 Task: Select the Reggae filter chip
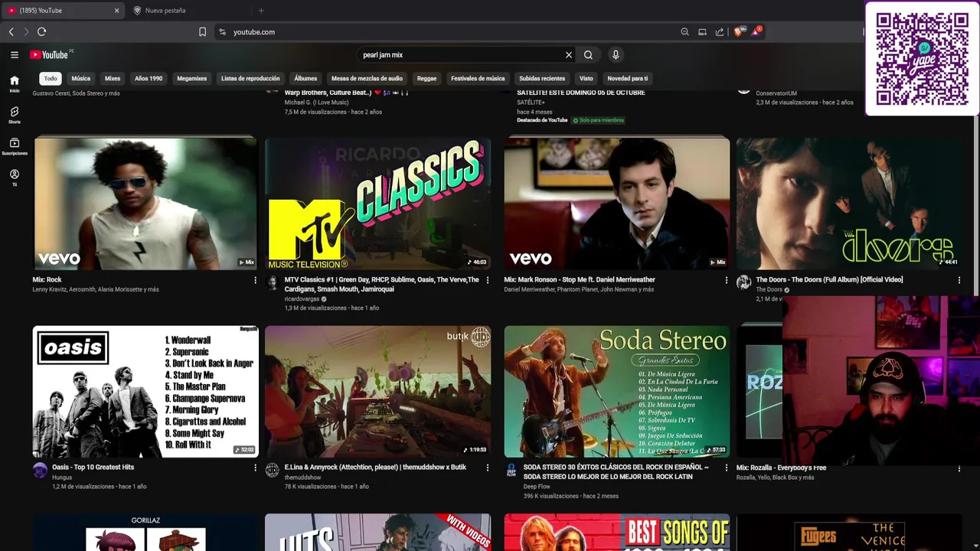426,78
